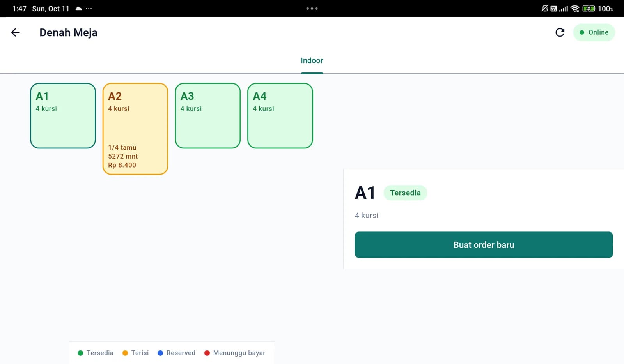
Task: Open the three-dot handle at top center
Action: pyautogui.click(x=312, y=9)
